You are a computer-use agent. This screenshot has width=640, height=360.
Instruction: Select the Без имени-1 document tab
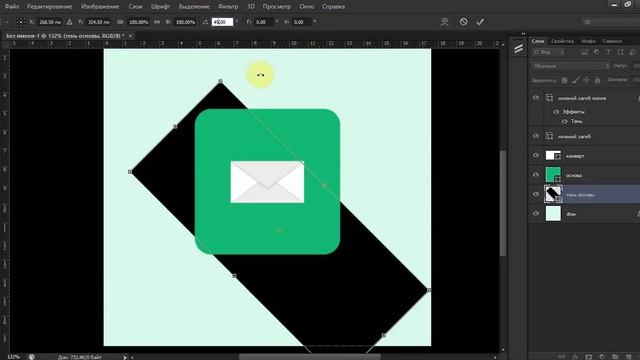(65, 36)
